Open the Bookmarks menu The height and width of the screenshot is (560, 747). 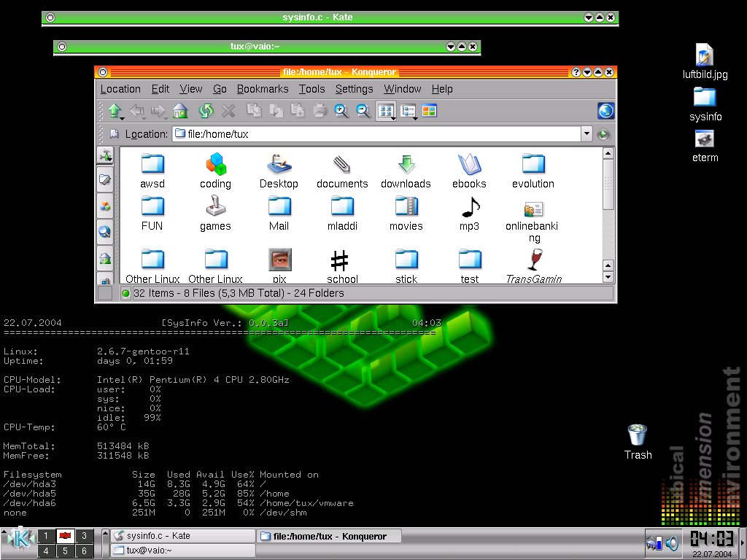(263, 89)
